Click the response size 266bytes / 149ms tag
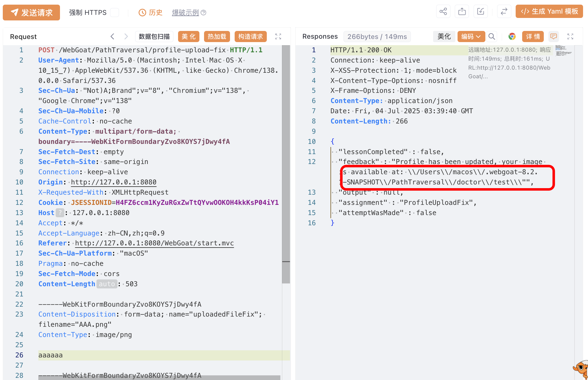 [x=377, y=37]
